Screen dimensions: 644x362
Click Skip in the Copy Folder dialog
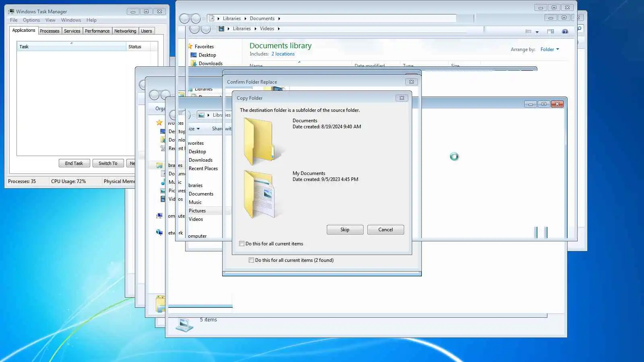coord(345,230)
